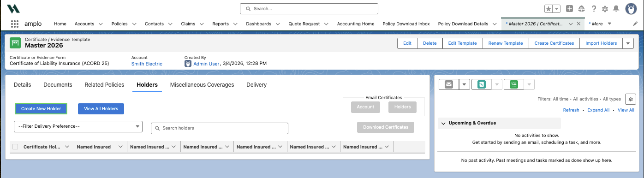This screenshot has height=178, width=644.
Task: Open the Quote Request nav dropdown chevron
Action: (x=326, y=24)
